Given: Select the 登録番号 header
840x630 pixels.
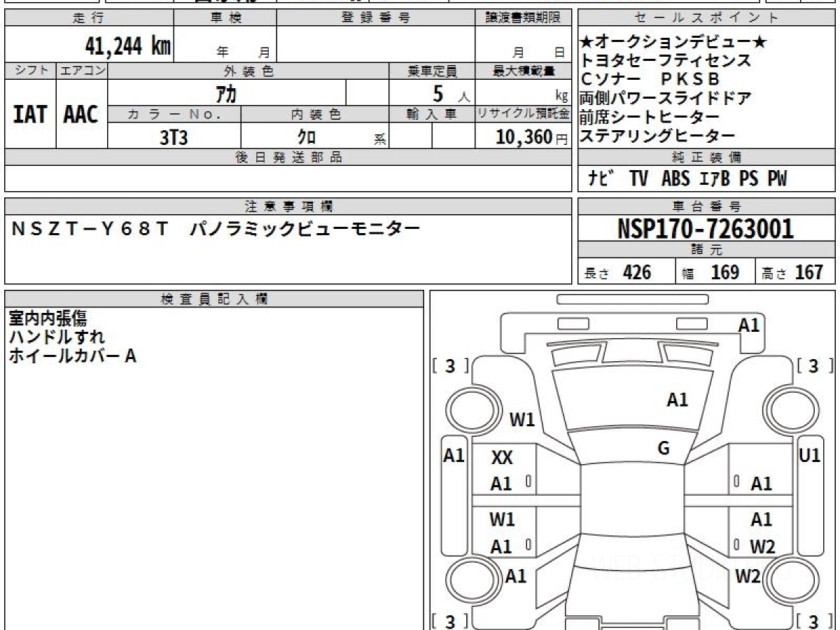Looking at the screenshot, I should 376,18.
